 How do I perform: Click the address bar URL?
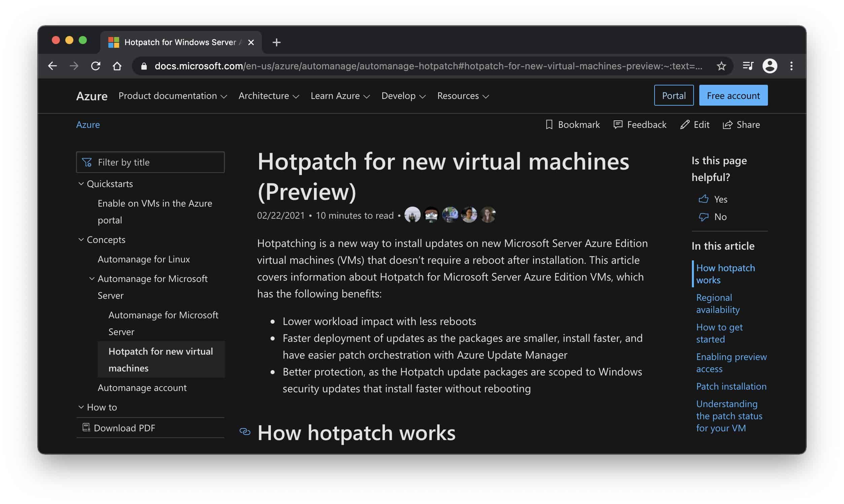click(428, 66)
